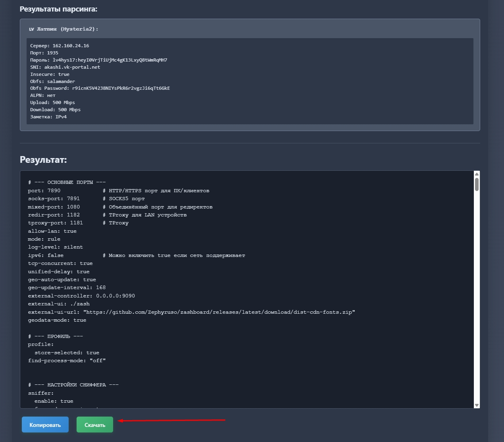The height and width of the screenshot is (442, 504).
Task: Click the Сервер 162.160.24.16 line
Action: coord(60,46)
